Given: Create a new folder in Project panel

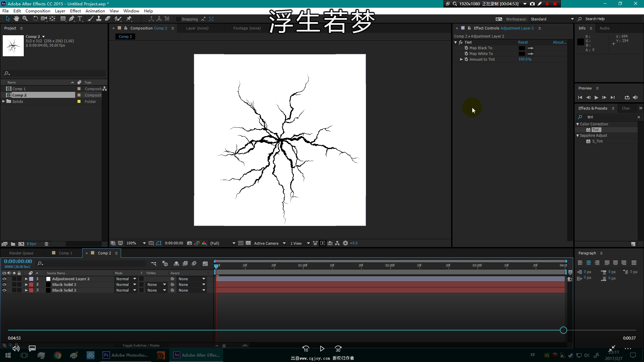Looking at the screenshot, I should (x=13, y=244).
